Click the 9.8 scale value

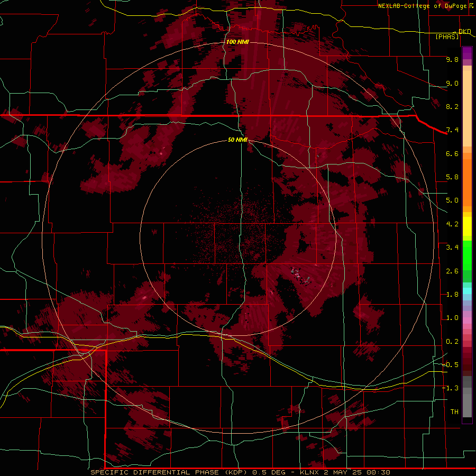tap(452, 59)
